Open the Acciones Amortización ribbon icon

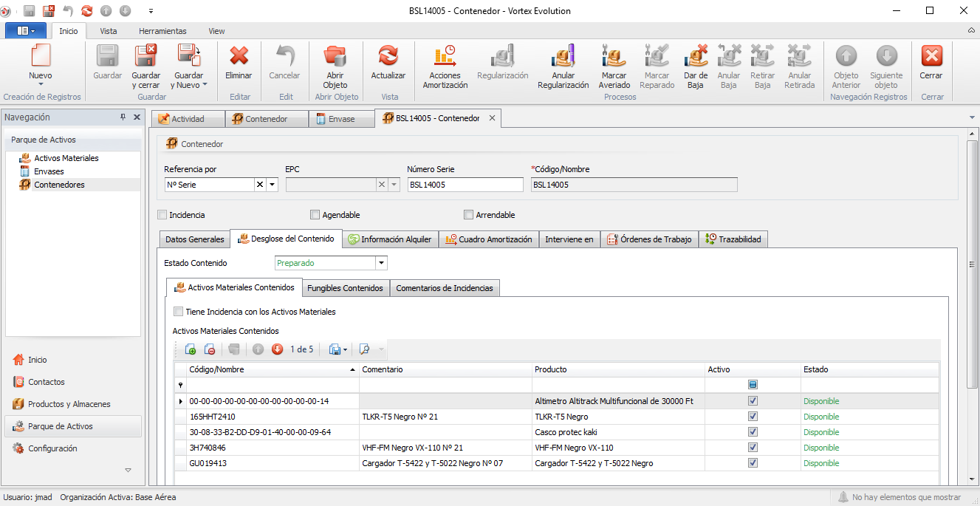coord(445,56)
